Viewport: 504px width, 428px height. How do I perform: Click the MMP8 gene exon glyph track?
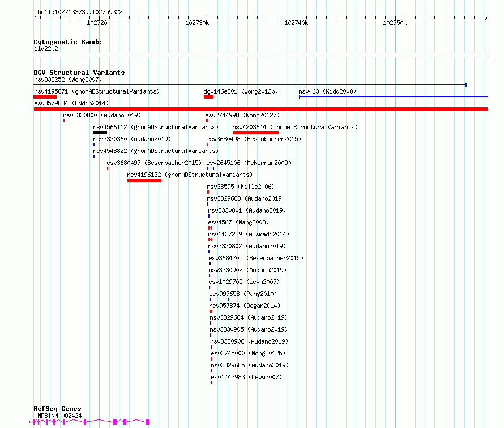coord(89,422)
